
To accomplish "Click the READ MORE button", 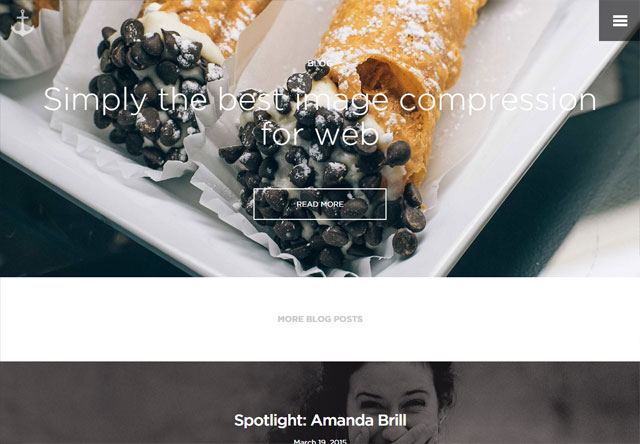I will pyautogui.click(x=320, y=204).
